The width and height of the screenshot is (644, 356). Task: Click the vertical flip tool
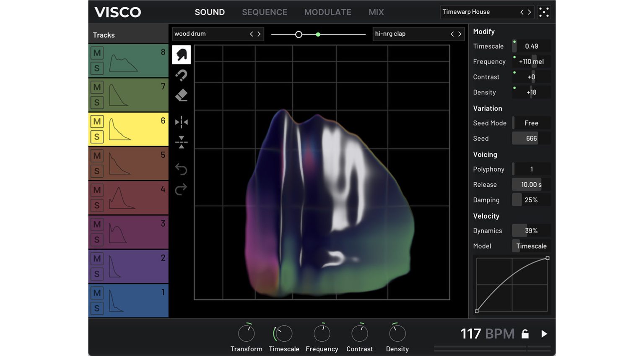[181, 142]
